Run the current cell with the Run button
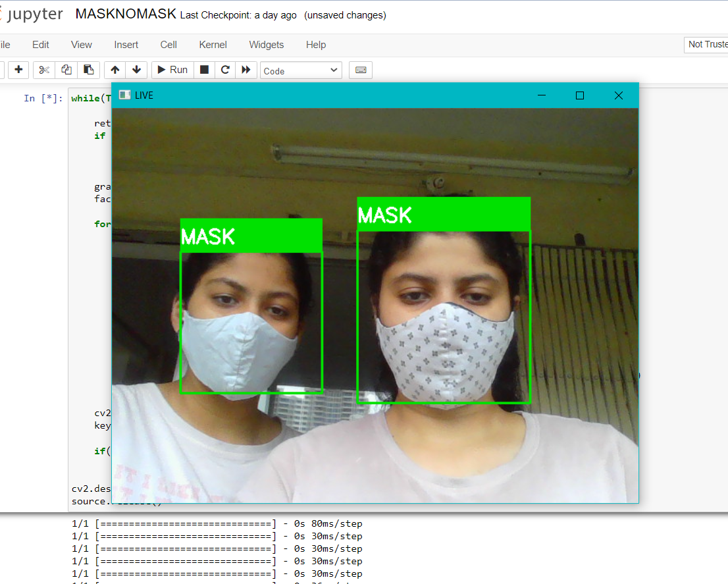The height and width of the screenshot is (584, 728). 172,69
